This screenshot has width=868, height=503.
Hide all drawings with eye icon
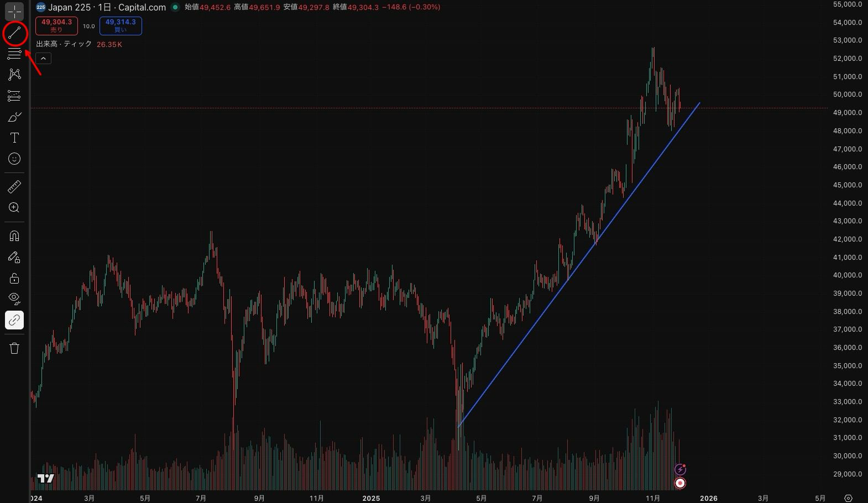[x=14, y=299]
